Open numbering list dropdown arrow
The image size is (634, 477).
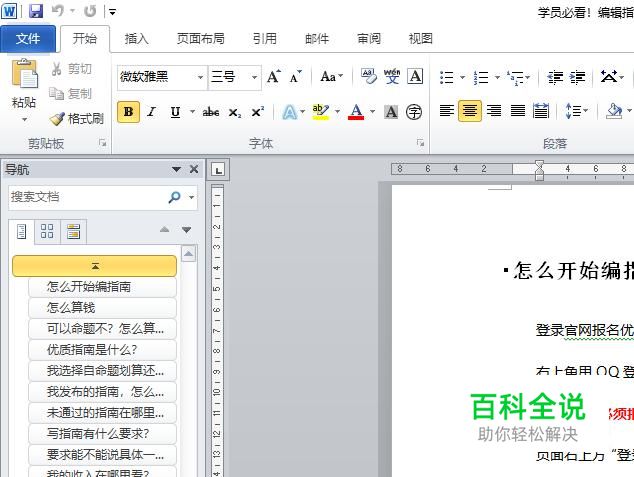(x=497, y=77)
